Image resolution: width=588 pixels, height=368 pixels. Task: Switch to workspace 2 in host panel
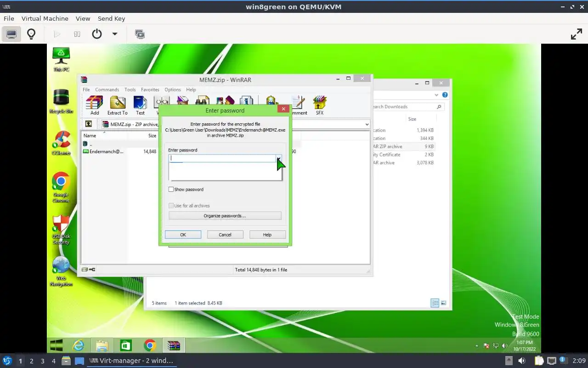pos(31,361)
